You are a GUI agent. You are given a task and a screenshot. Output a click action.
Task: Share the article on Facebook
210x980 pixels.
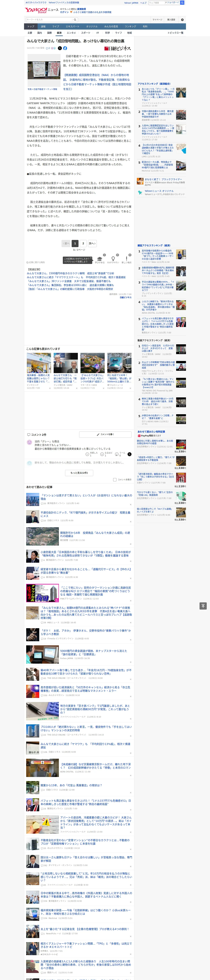coord(65,48)
